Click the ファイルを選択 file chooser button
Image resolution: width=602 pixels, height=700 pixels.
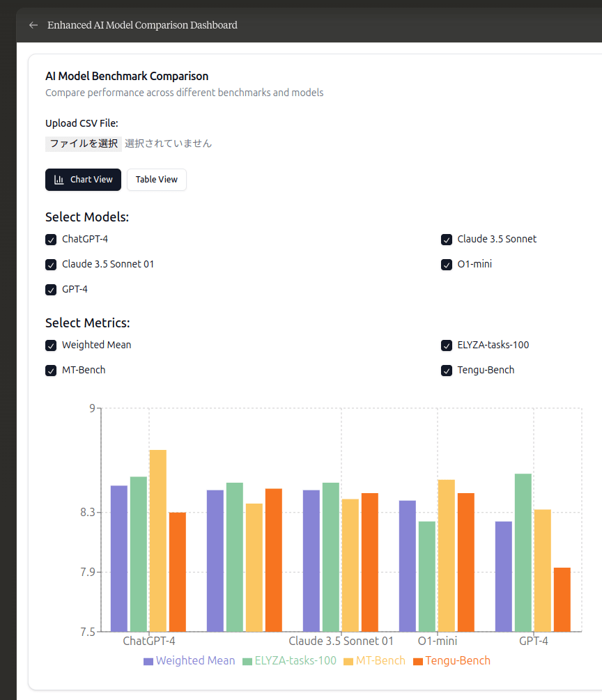pos(84,143)
